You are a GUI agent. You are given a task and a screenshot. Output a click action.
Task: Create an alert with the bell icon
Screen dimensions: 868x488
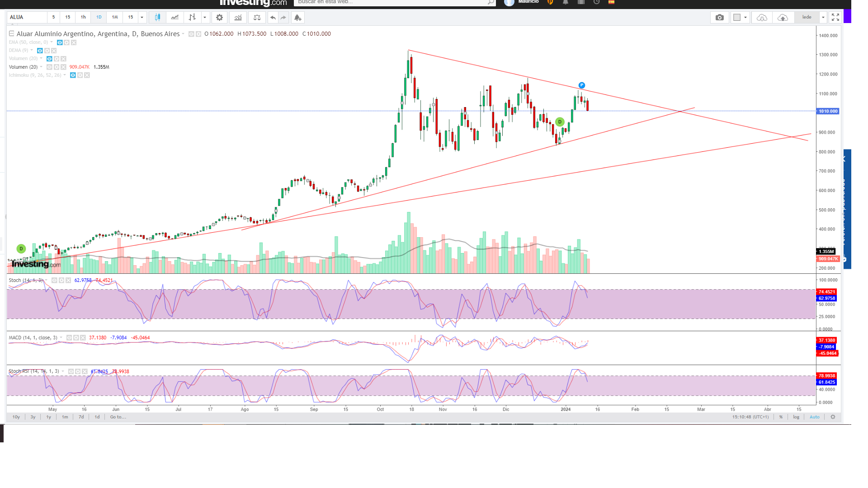tap(297, 17)
